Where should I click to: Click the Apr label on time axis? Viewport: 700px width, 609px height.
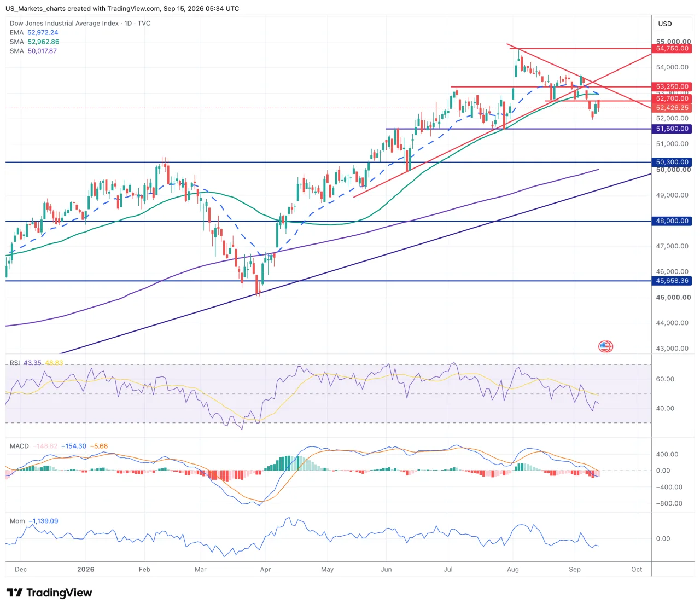(x=265, y=569)
